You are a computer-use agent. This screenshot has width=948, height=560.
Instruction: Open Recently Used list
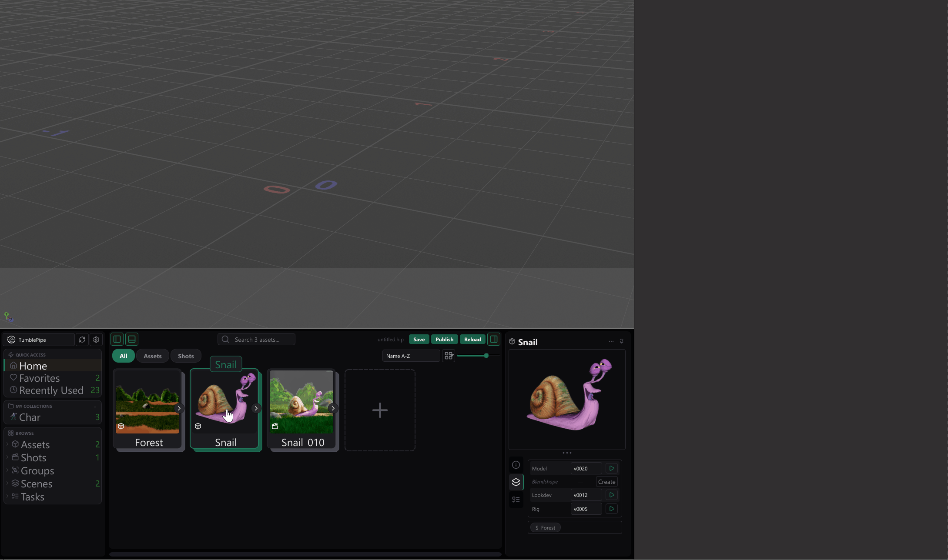[x=53, y=390]
